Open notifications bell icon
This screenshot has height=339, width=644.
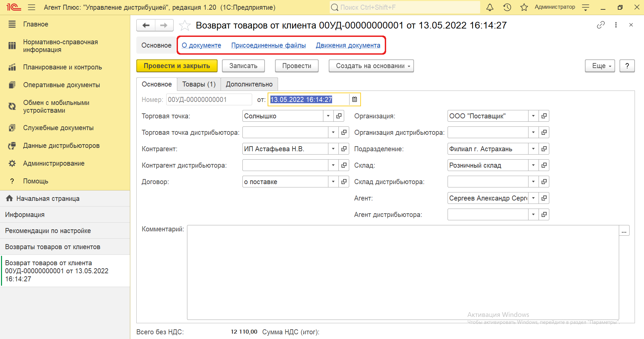click(490, 7)
